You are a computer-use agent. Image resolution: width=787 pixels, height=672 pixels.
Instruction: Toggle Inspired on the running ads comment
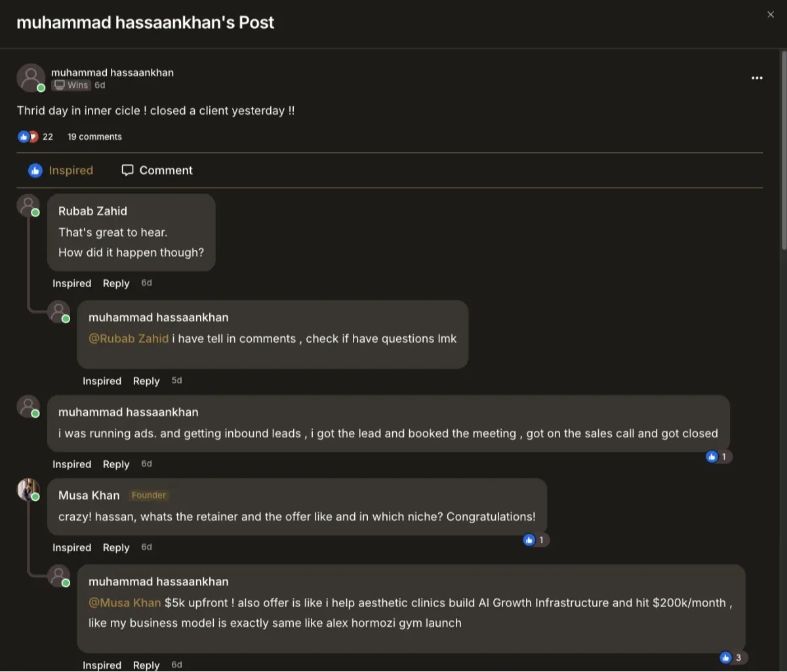click(71, 464)
